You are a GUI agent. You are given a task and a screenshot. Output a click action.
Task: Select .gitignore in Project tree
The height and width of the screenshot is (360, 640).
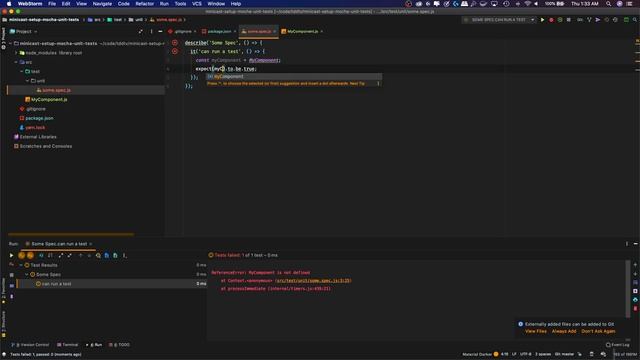click(33, 109)
